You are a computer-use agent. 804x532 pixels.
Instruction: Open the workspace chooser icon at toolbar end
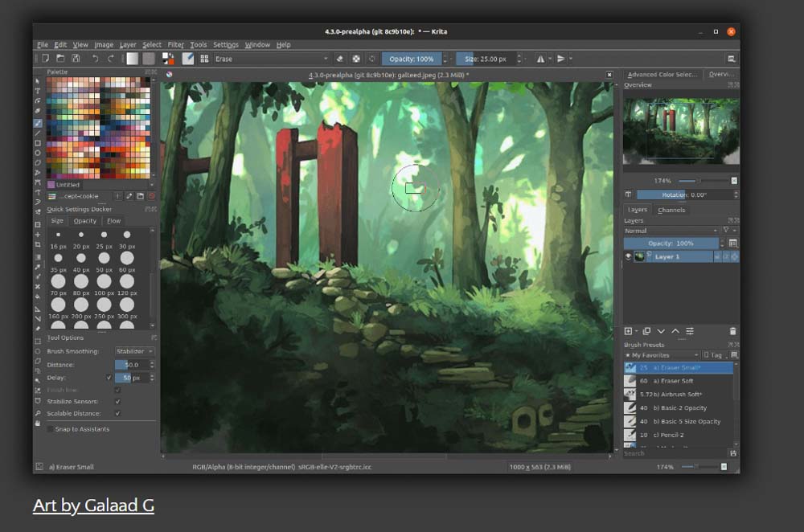click(x=732, y=59)
